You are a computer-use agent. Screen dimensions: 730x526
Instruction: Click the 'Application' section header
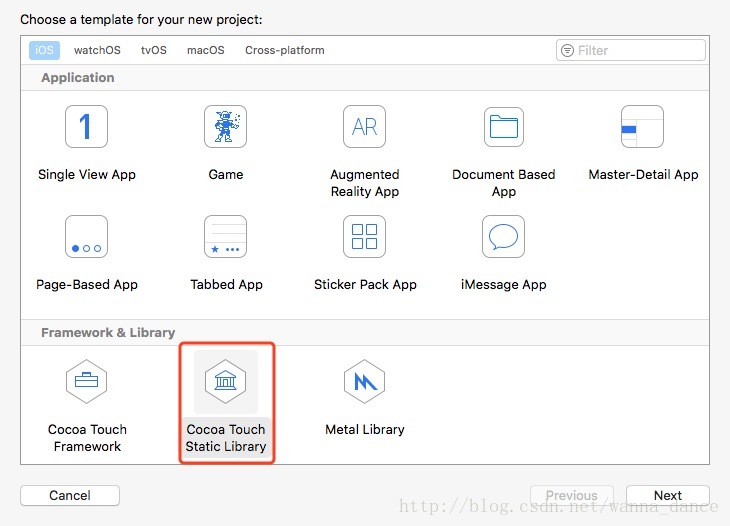click(x=78, y=77)
